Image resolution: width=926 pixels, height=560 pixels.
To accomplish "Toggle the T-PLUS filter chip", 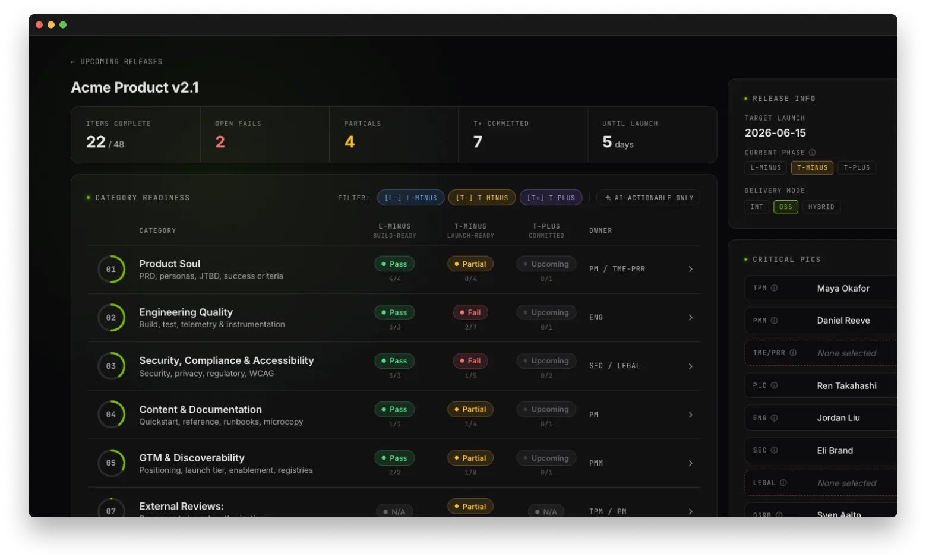I will [x=551, y=198].
